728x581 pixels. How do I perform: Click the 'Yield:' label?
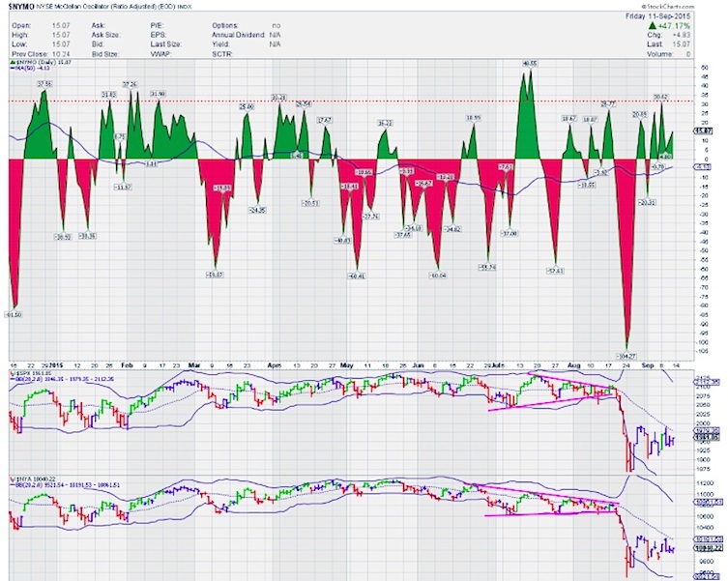click(221, 44)
